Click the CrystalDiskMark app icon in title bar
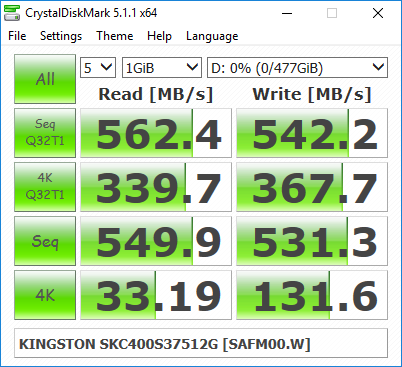Screen dimensions: 402x367 point(12,13)
